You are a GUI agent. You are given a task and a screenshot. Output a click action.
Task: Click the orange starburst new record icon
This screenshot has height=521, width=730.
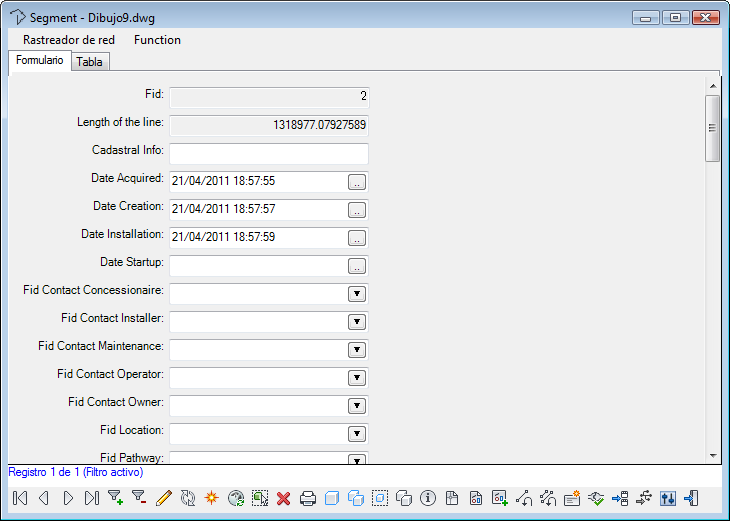(211, 498)
